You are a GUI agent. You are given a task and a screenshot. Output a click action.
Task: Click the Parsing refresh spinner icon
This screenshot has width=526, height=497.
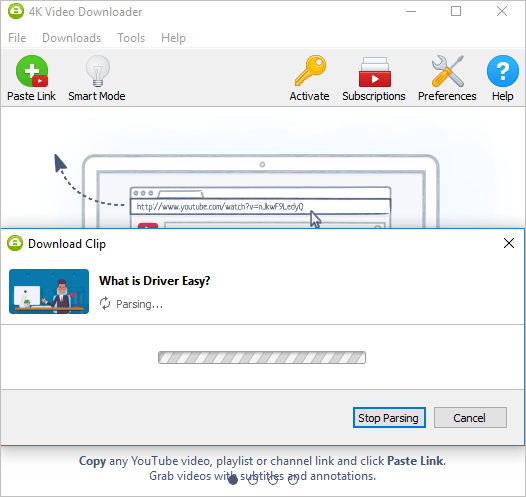[x=105, y=303]
